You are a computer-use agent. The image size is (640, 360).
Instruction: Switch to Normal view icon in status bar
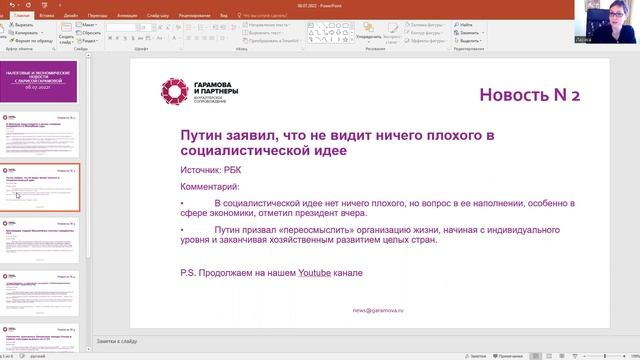(536, 356)
